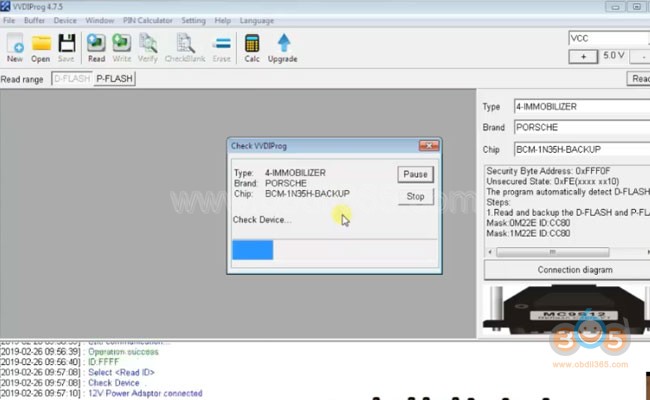Viewport: 650px width, 400px height.
Task: Click the Erase toolbar icon
Action: click(222, 48)
